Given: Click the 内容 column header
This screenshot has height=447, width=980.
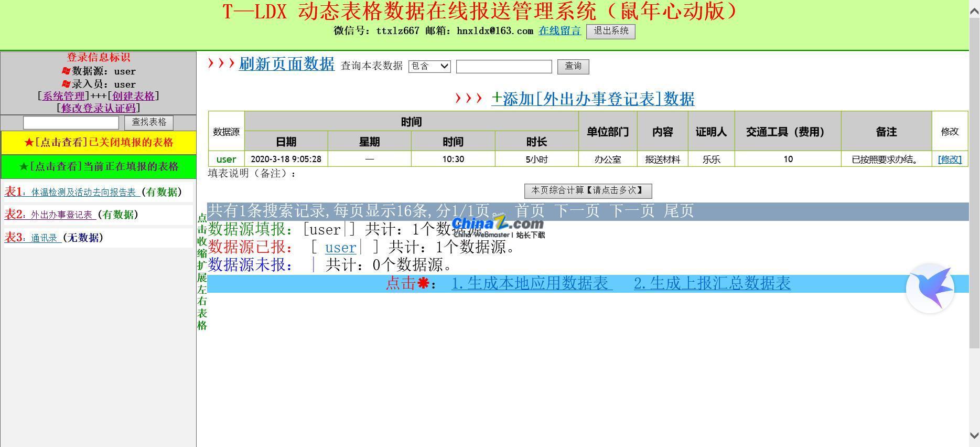Looking at the screenshot, I should tap(663, 132).
